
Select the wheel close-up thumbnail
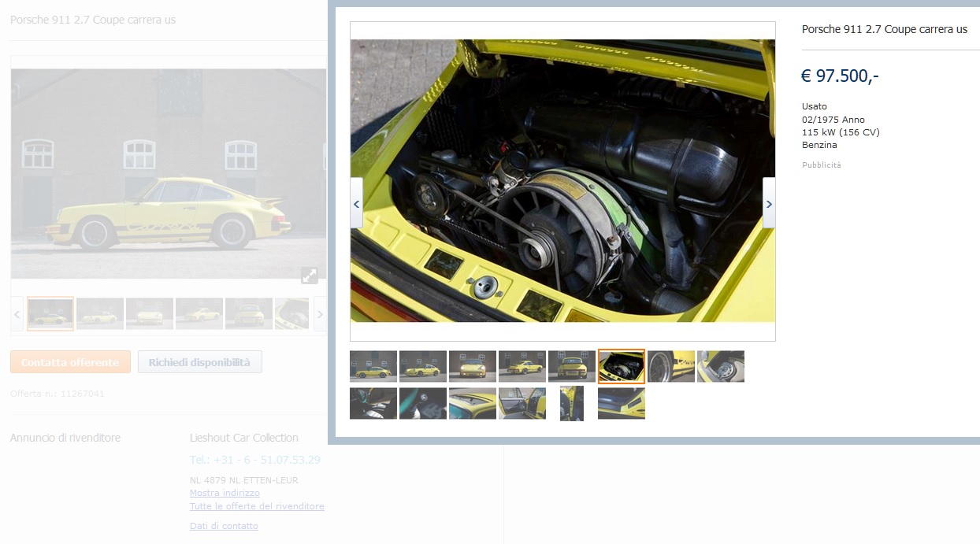pos(671,366)
